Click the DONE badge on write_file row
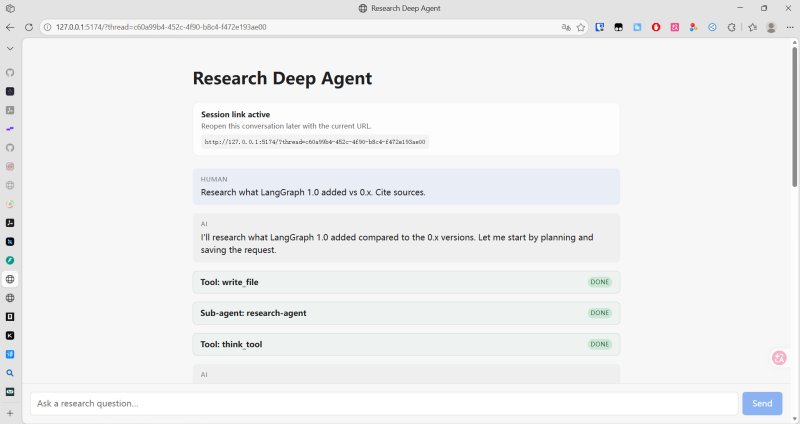Image resolution: width=800 pixels, height=424 pixels. point(599,282)
